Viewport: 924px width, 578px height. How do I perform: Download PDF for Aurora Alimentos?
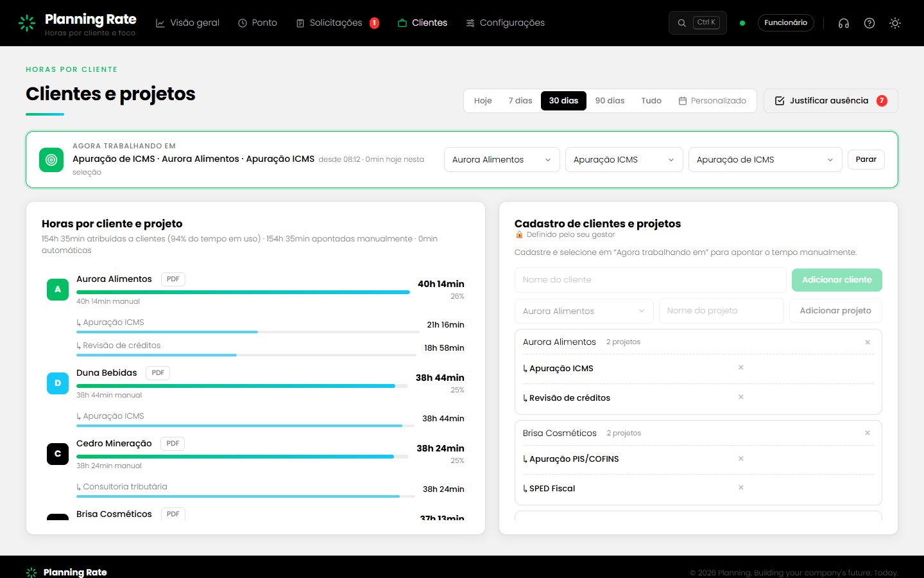click(x=173, y=279)
